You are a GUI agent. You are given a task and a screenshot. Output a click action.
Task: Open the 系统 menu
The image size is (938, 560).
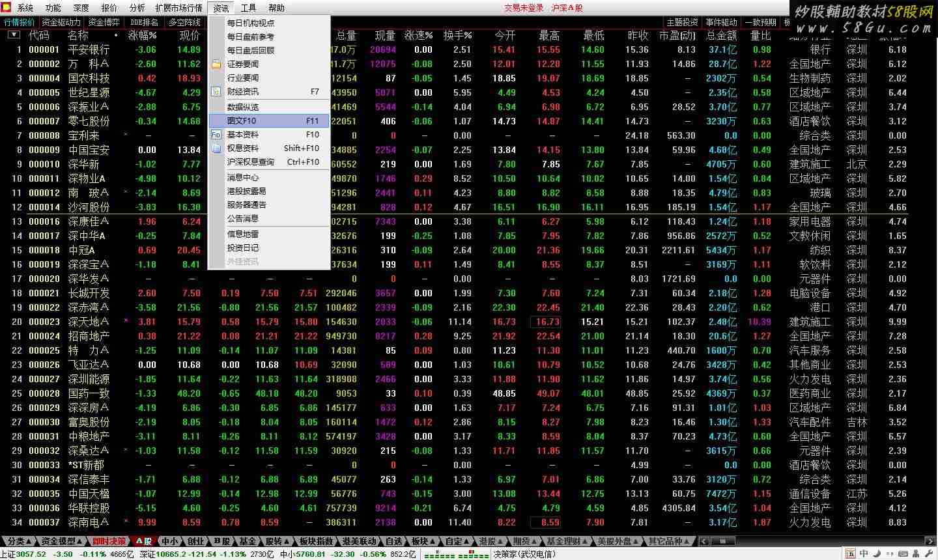coord(25,8)
